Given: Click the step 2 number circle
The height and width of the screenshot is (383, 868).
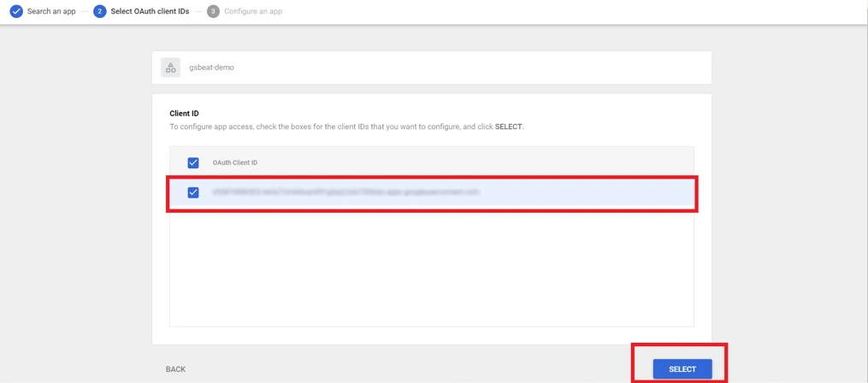Looking at the screenshot, I should 100,11.
